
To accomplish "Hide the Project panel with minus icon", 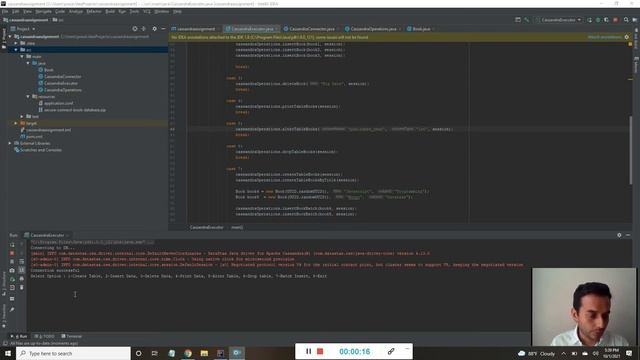I will point(163,29).
